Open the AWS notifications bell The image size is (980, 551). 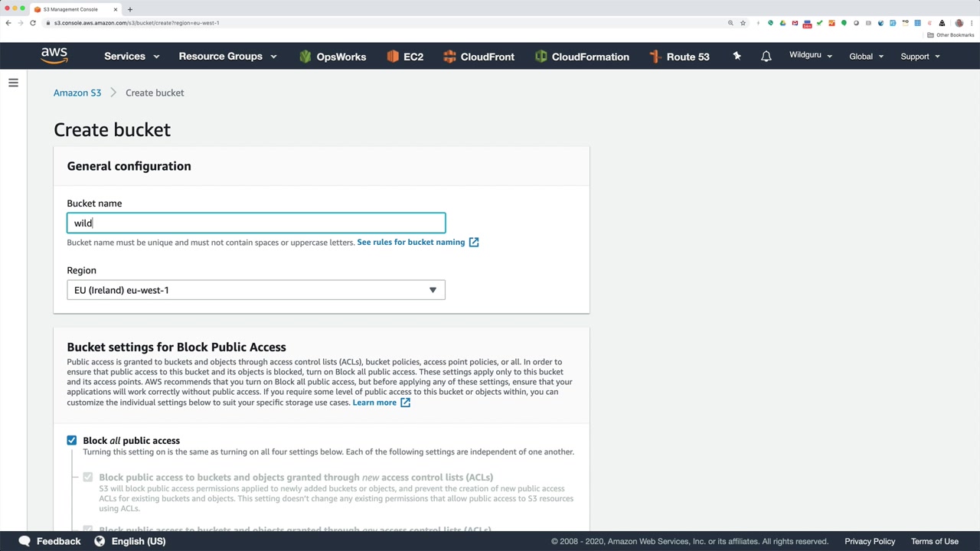tap(766, 56)
